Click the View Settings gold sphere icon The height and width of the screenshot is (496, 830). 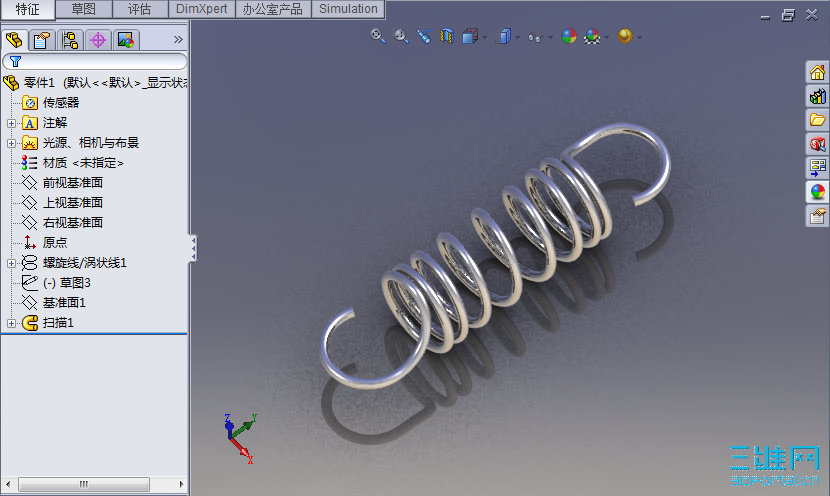click(625, 36)
